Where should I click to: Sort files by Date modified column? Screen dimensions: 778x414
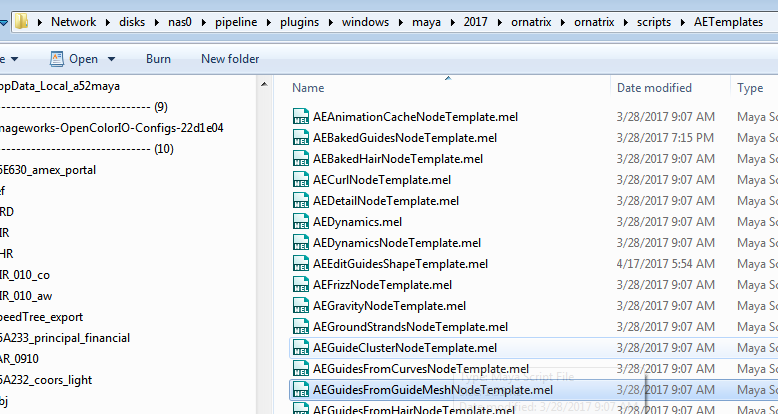pyautogui.click(x=654, y=88)
